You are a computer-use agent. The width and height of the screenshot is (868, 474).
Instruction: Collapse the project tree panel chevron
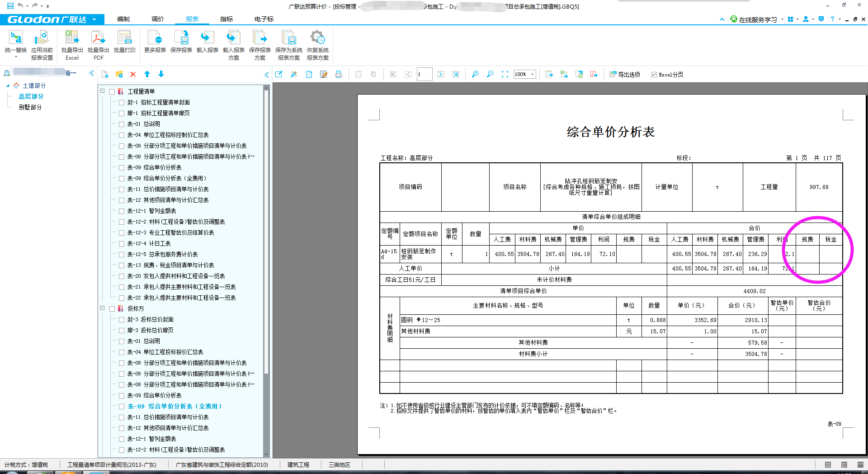(x=92, y=73)
